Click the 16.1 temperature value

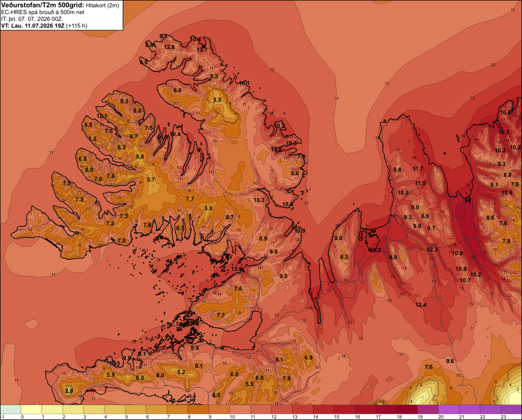(x=504, y=132)
